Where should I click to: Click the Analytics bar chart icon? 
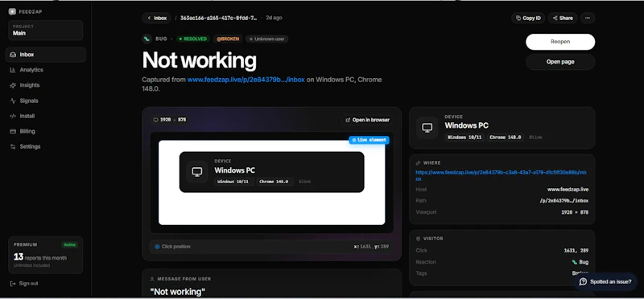tap(13, 70)
